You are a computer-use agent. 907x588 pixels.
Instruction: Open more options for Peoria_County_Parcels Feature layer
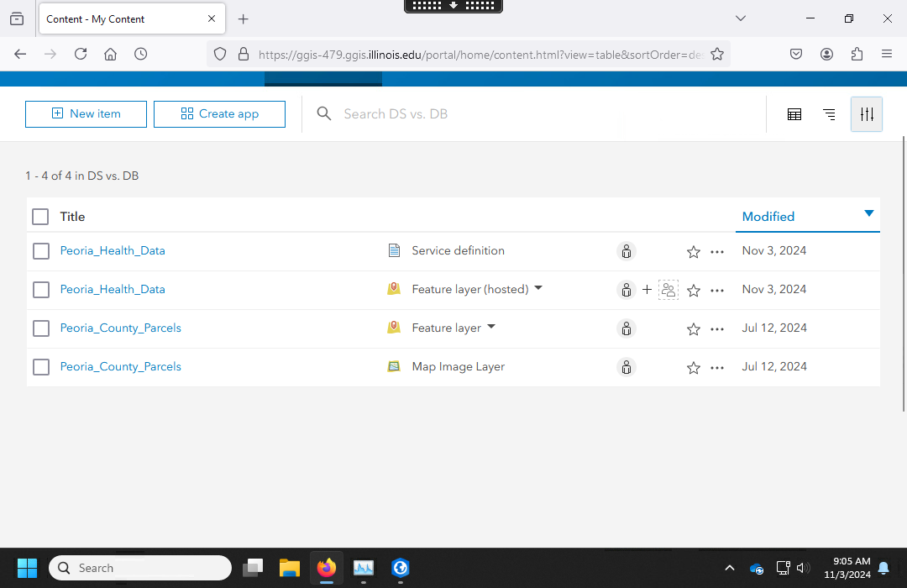coord(716,328)
